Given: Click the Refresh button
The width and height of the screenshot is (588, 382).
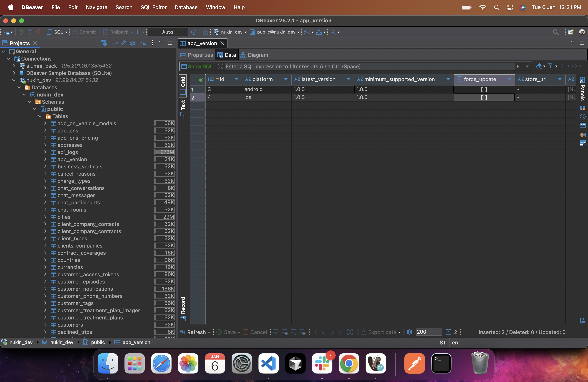Looking at the screenshot, I should tap(193, 332).
